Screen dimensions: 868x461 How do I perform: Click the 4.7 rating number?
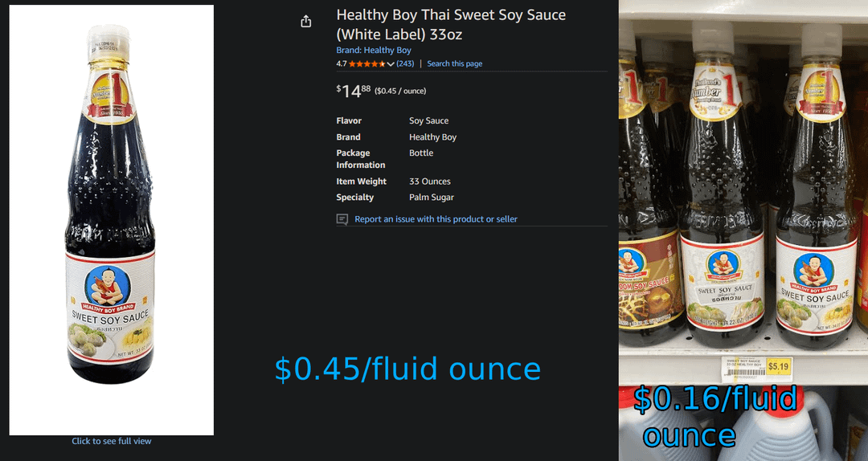click(x=342, y=63)
